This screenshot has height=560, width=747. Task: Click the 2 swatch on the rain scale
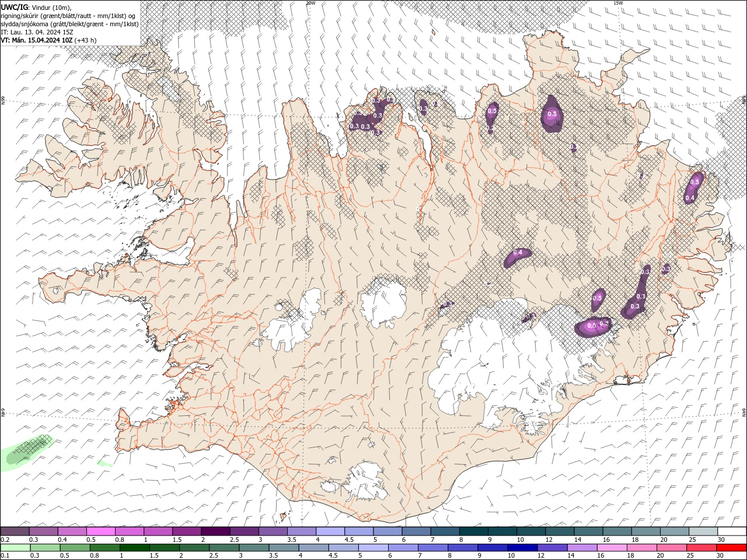tap(194, 548)
